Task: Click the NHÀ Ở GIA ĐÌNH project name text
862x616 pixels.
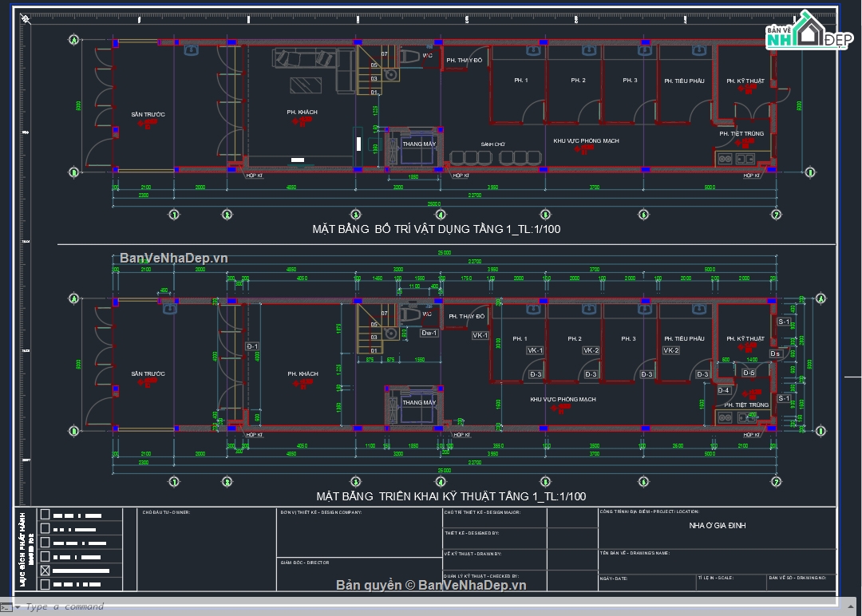Action: (718, 526)
